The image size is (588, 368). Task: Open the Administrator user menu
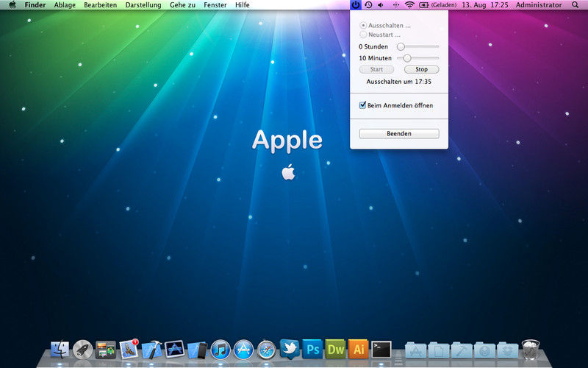539,5
